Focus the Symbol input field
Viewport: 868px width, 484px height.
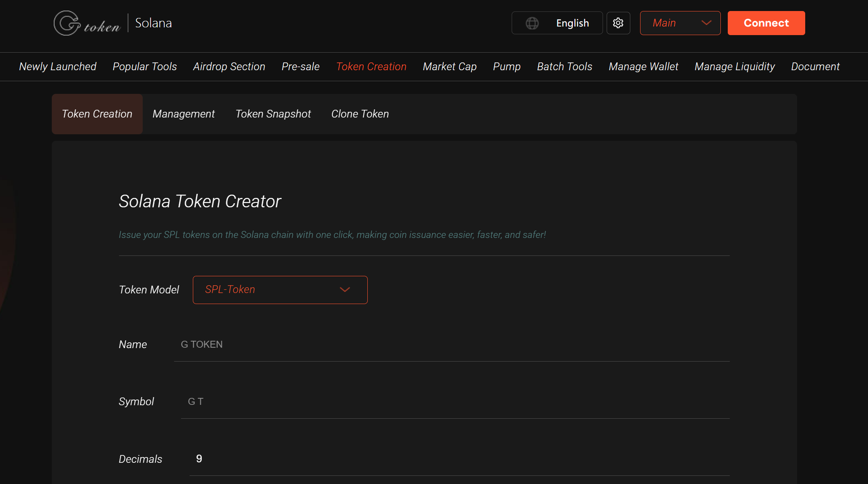[455, 402]
